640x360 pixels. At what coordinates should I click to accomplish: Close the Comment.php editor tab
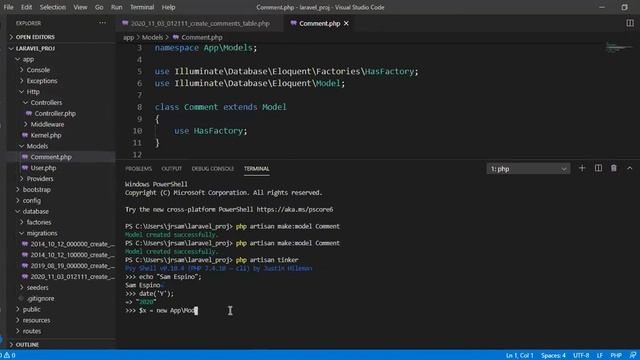[x=346, y=24]
